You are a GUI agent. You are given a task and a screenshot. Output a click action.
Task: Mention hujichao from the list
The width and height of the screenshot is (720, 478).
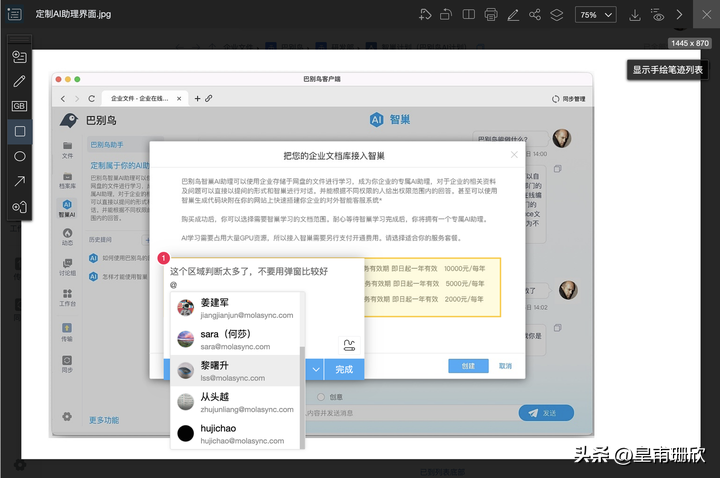(236, 433)
